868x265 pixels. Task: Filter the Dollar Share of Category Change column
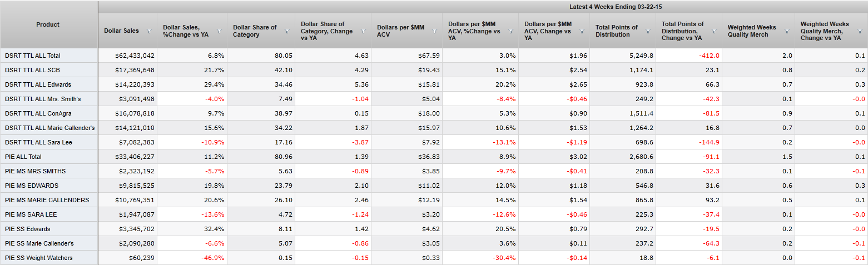coord(363,31)
